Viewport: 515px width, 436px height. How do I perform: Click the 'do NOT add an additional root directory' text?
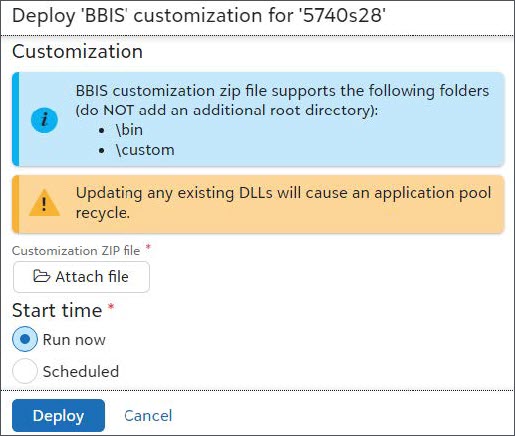point(227,110)
